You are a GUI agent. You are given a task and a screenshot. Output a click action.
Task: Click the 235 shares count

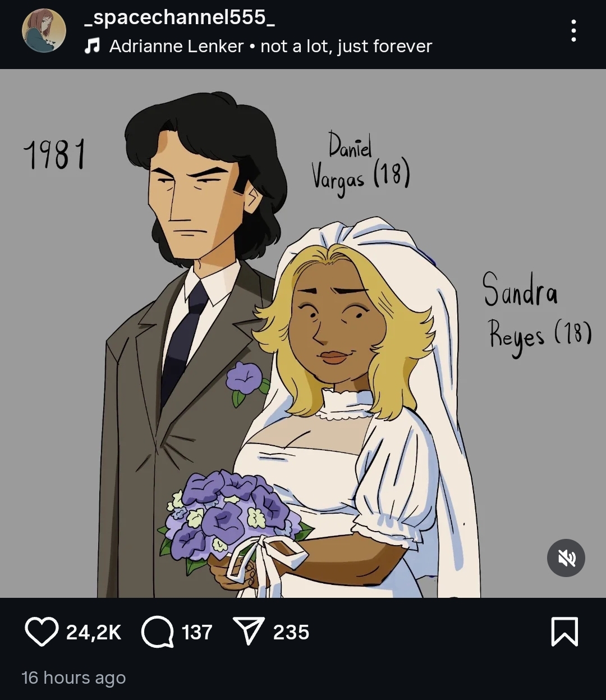tap(291, 632)
